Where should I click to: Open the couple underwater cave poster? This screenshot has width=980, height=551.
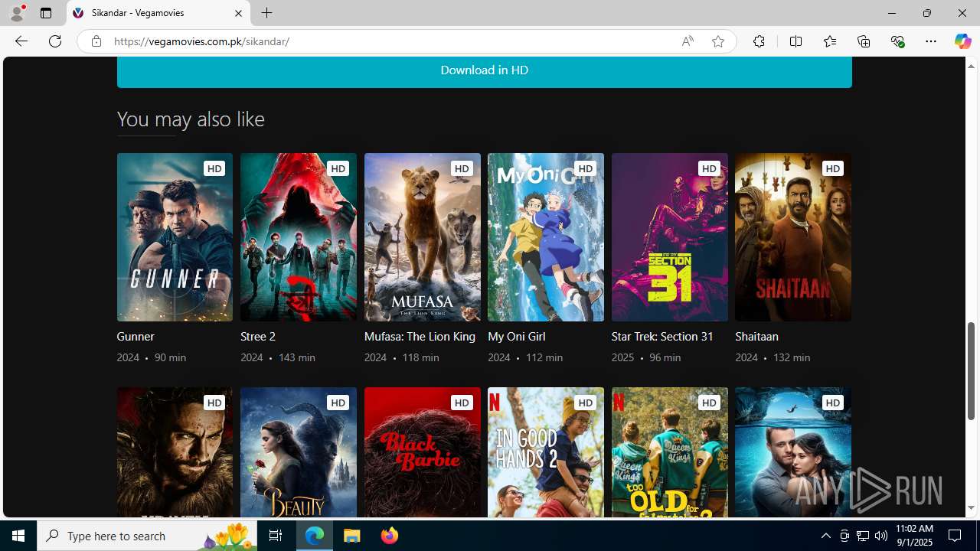click(x=793, y=452)
